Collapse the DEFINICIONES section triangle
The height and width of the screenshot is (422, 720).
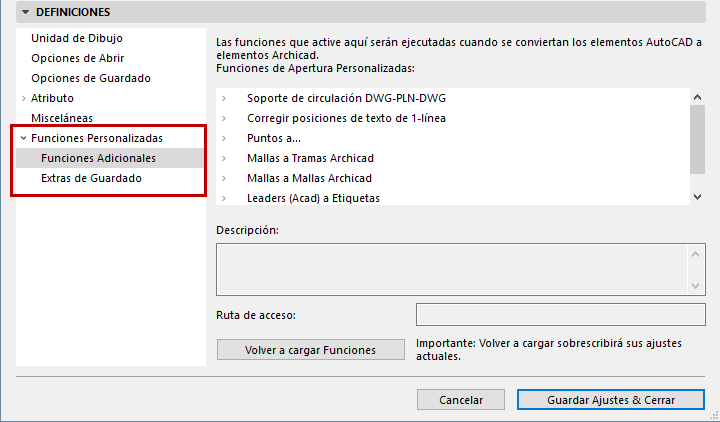coord(23,13)
